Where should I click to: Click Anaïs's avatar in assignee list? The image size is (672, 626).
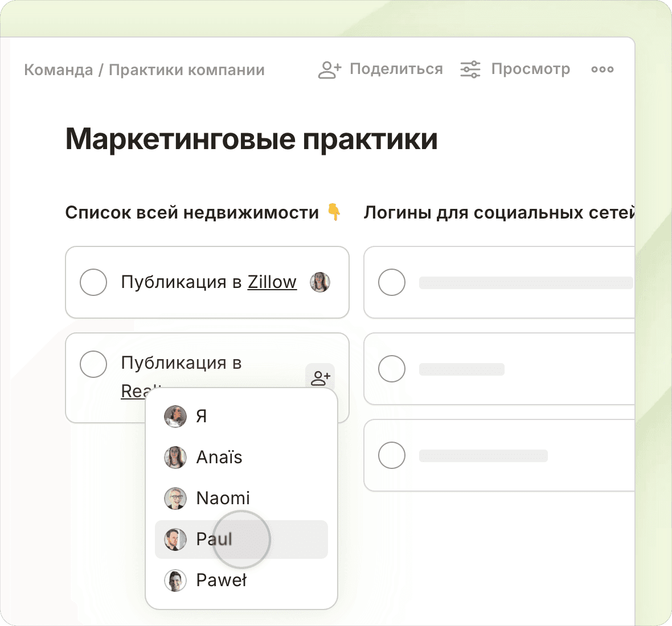coord(175,457)
